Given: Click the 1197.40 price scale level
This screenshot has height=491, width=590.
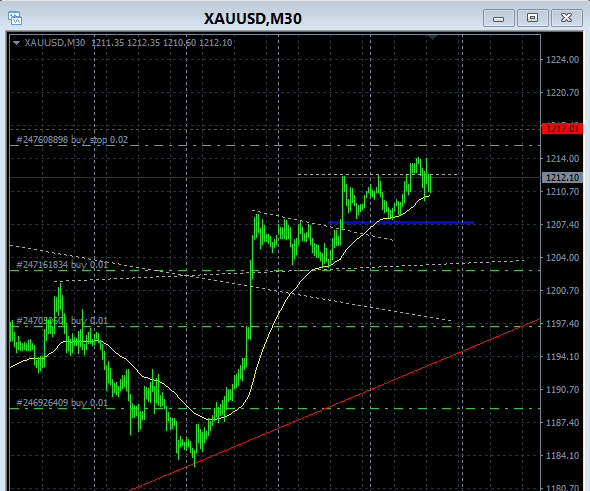Looking at the screenshot, I should pyautogui.click(x=563, y=324).
